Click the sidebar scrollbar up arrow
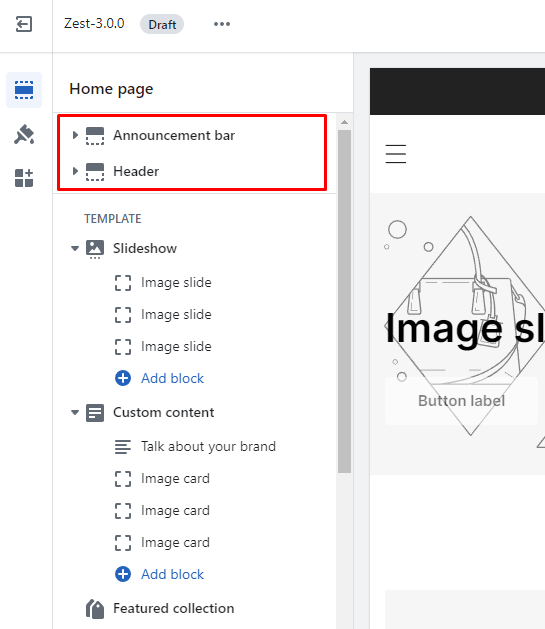The width and height of the screenshot is (545, 629). tap(344, 122)
